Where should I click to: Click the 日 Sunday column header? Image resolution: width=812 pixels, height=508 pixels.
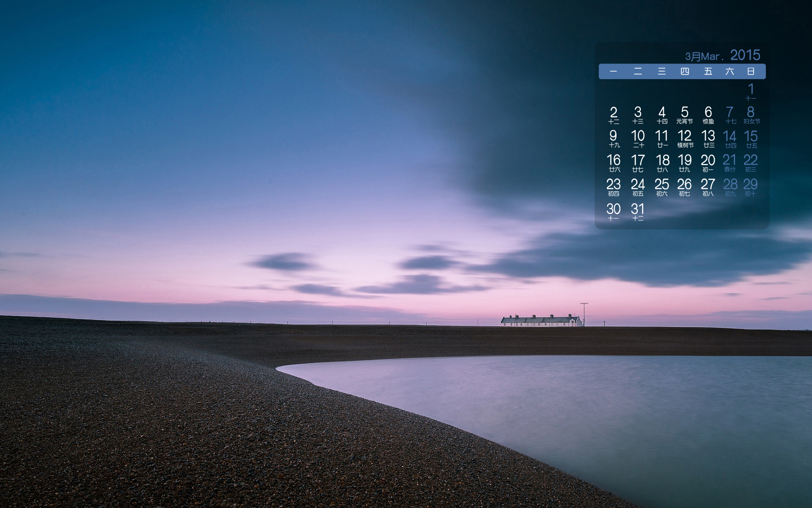[x=751, y=72]
